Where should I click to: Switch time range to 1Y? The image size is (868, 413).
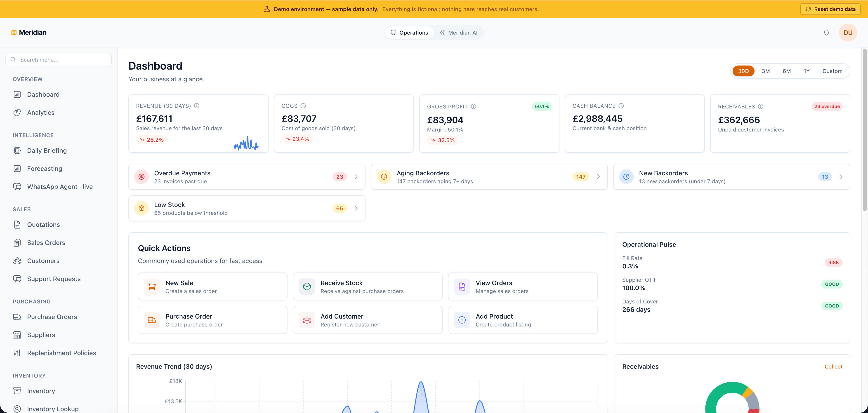[x=806, y=71]
